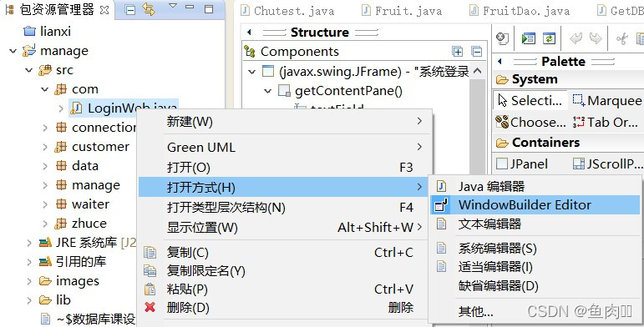The height and width of the screenshot is (327, 644).
Task: Collapse all in Package Explorer toolbar
Action: pos(129,10)
